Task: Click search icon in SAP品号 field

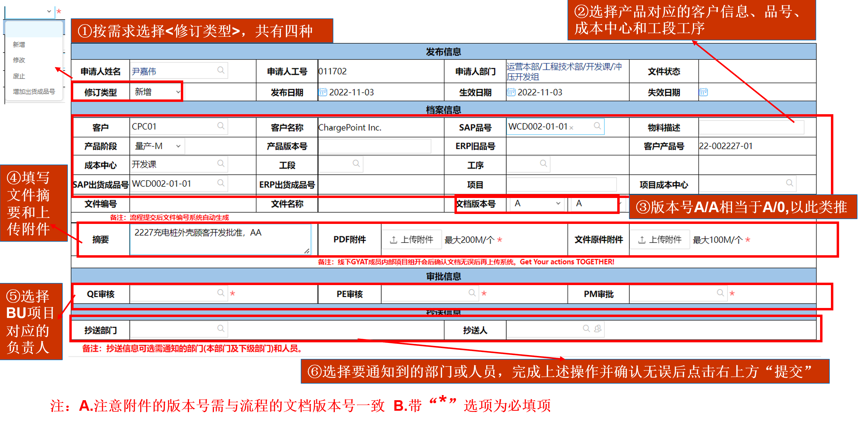Action: (597, 126)
